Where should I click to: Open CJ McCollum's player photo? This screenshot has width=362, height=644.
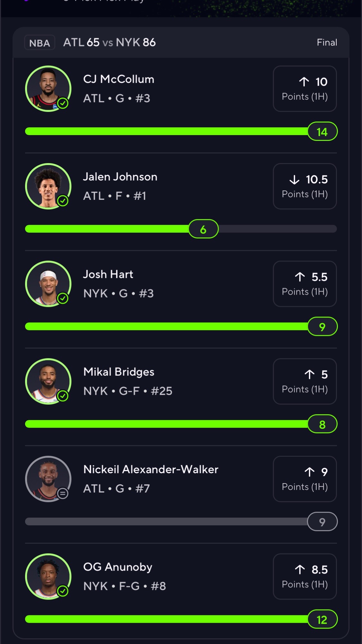(48, 89)
